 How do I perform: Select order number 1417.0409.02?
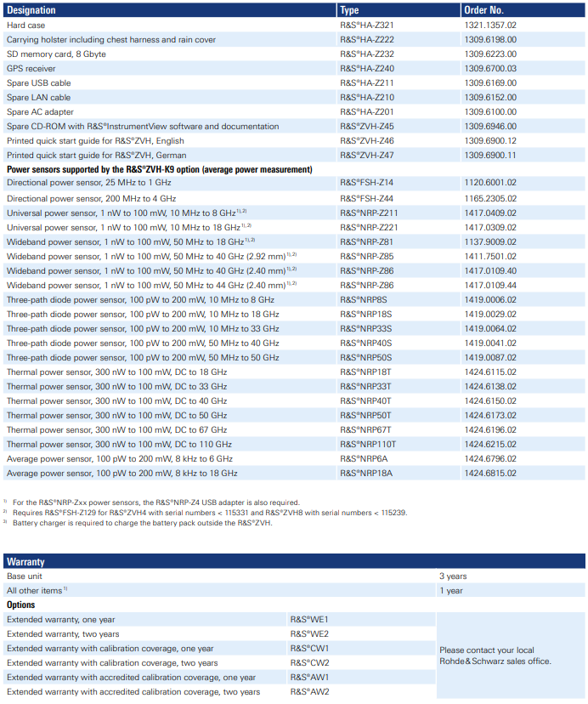[490, 213]
